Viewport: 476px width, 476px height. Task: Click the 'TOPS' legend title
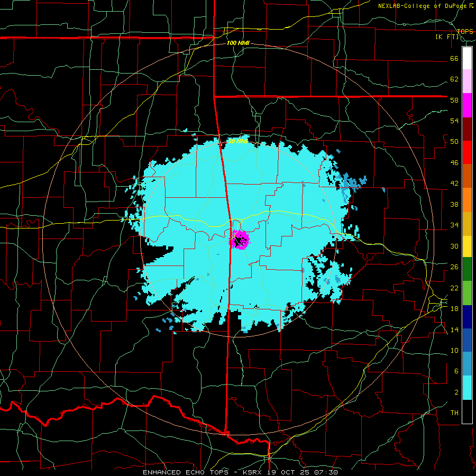tap(465, 31)
